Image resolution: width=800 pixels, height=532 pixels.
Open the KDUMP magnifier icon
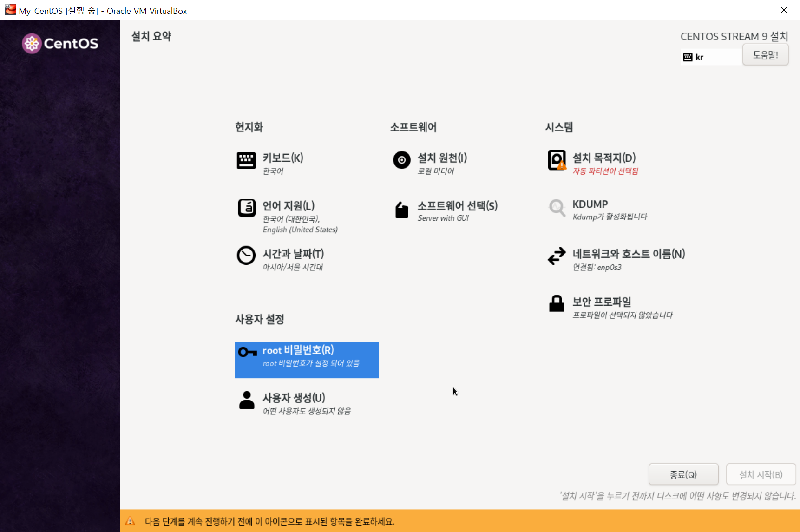557,208
